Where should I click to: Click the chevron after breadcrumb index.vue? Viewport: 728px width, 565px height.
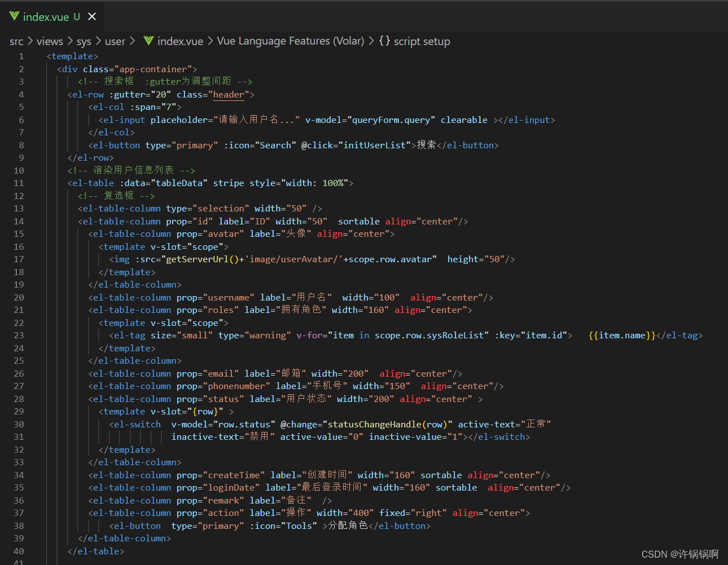pos(210,41)
